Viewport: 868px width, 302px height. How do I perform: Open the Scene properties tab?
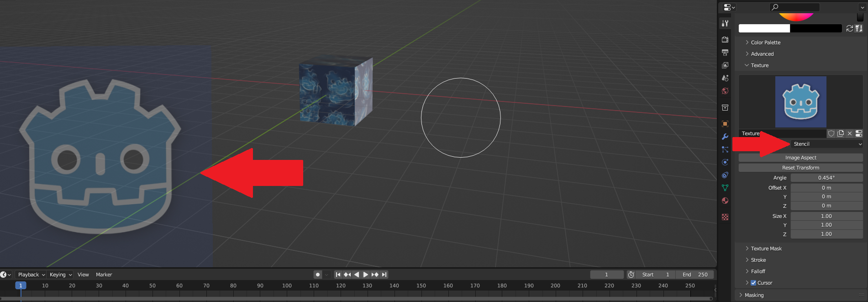[725, 78]
